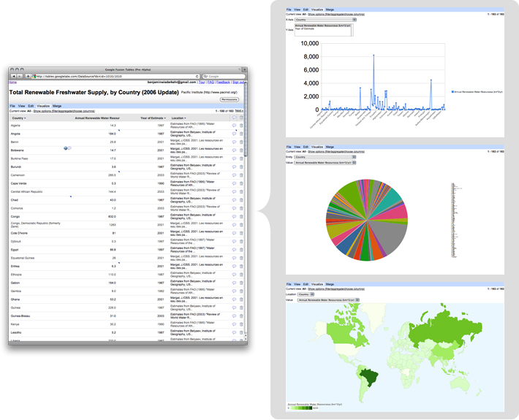Click the globe icon in the Botswana cell
Screen dimensions: 519x420
66,148
